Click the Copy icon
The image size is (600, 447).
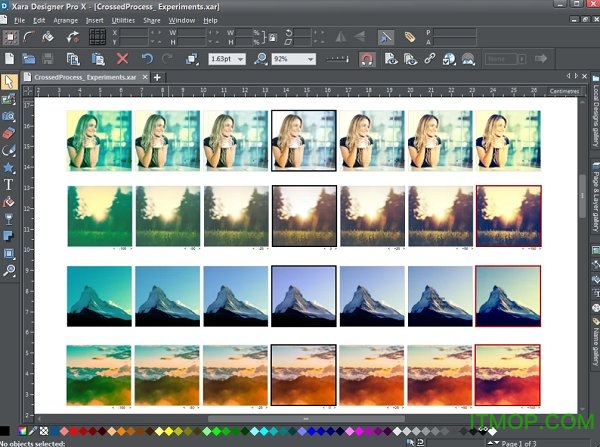pos(73,59)
